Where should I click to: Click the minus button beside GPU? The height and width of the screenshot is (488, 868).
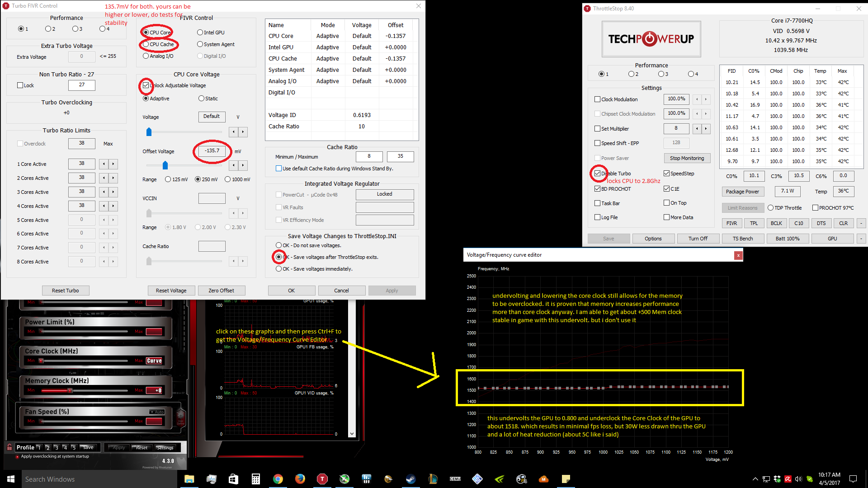point(861,239)
